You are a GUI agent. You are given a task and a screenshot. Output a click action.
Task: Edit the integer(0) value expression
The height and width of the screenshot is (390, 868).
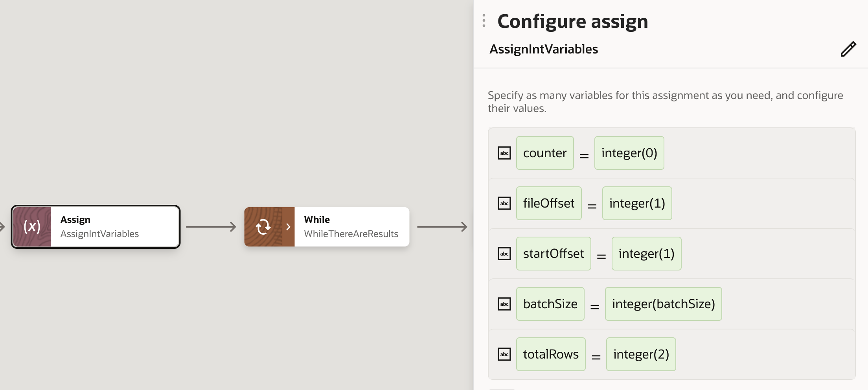pyautogui.click(x=629, y=153)
